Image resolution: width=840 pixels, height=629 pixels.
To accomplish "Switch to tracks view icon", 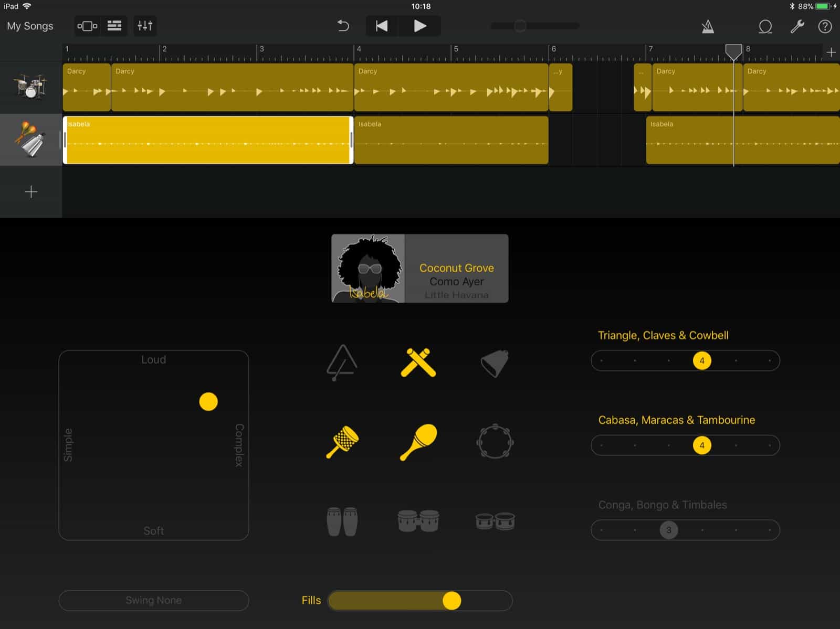I will pos(114,26).
